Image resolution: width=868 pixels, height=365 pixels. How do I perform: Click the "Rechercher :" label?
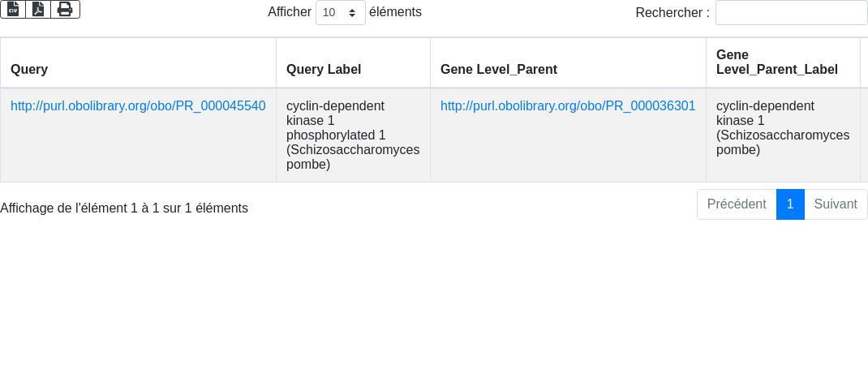pos(672,13)
